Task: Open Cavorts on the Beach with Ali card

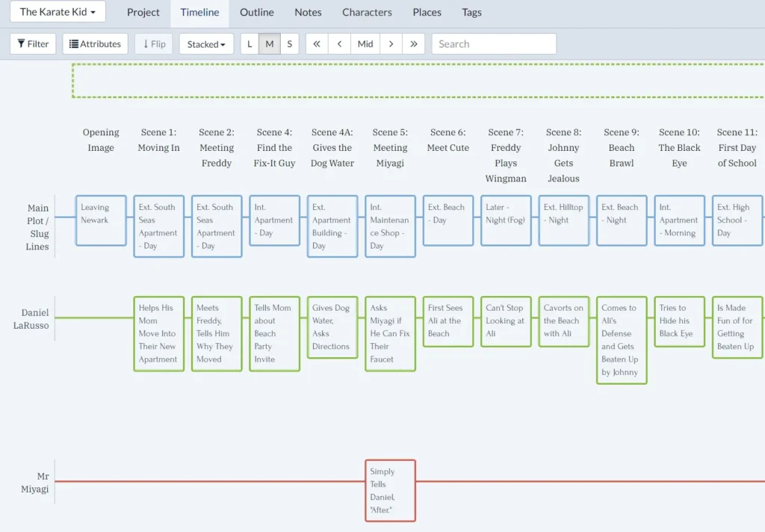Action: (x=564, y=321)
